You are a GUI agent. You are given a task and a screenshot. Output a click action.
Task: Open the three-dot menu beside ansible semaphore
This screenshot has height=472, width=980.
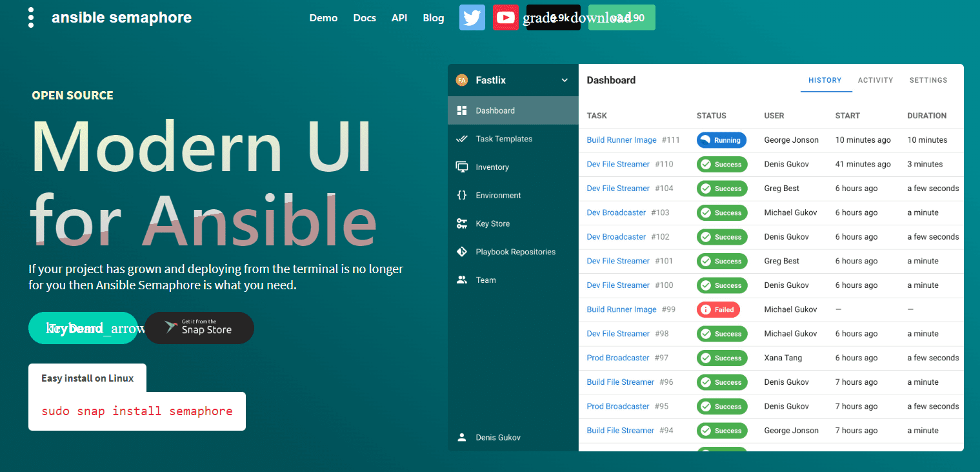pyautogui.click(x=31, y=17)
